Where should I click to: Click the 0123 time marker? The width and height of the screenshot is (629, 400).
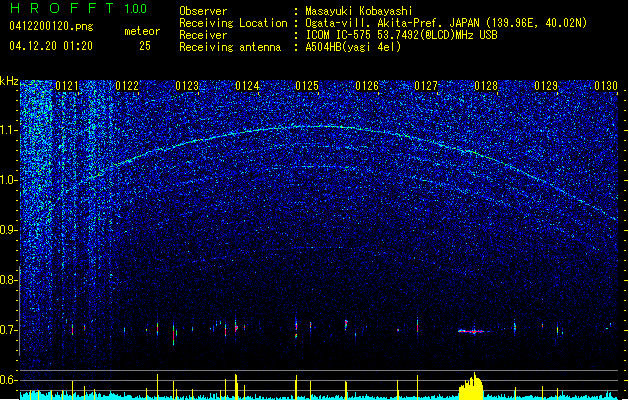pyautogui.click(x=187, y=86)
